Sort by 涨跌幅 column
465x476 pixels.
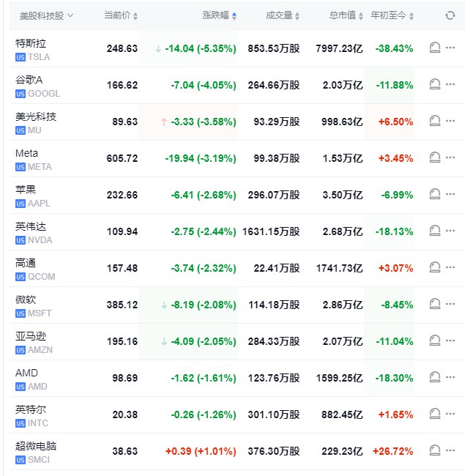pos(219,15)
